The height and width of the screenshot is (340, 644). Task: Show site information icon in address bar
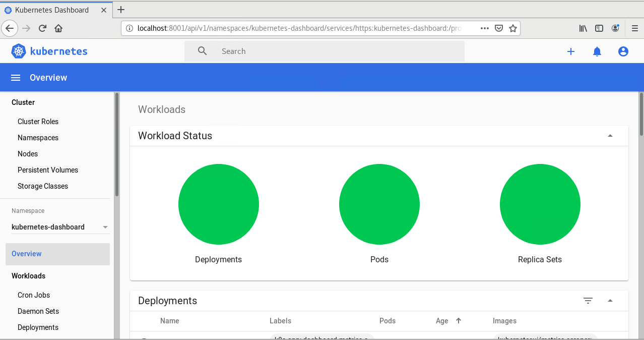129,28
